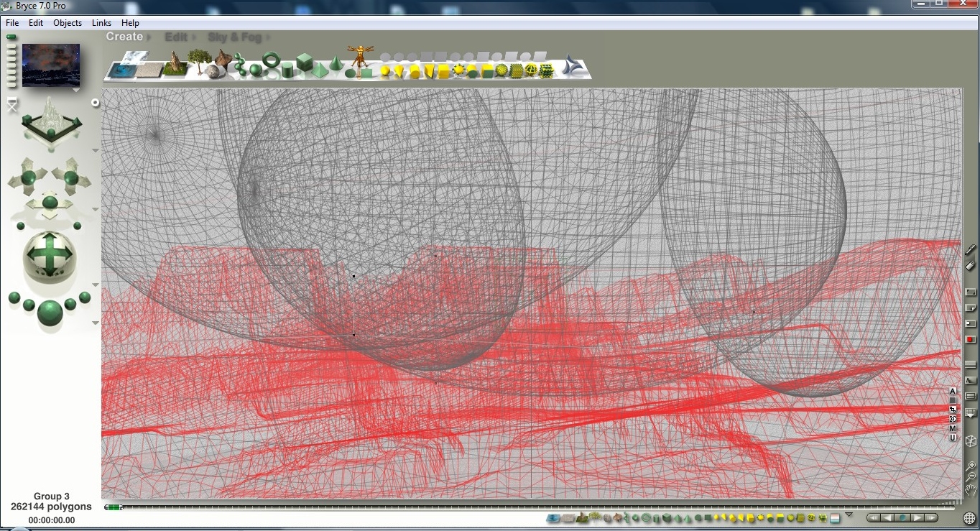Screen dimensions: 980x531
Task: Create a yellow sphere light
Action: [x=385, y=70]
